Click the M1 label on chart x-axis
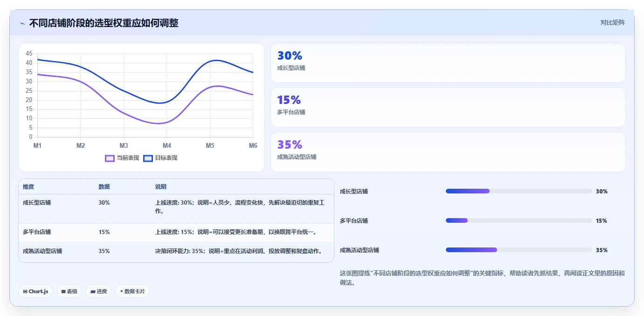The height and width of the screenshot is (316, 644). point(37,146)
